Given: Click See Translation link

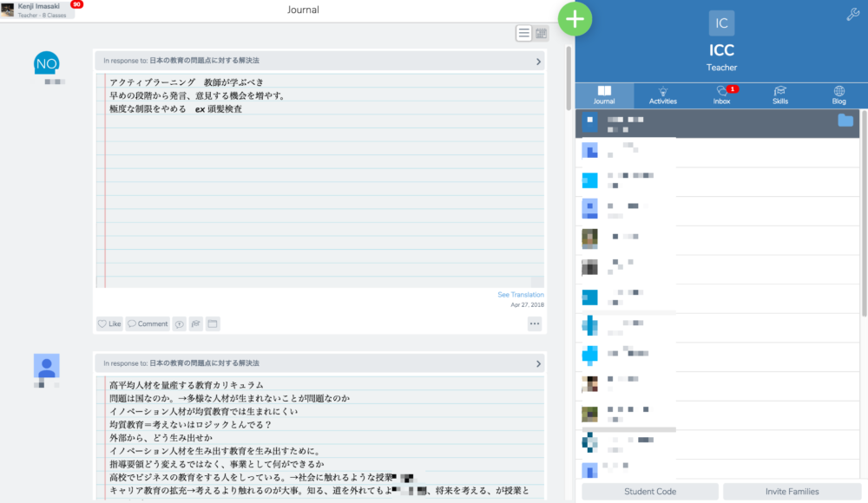Looking at the screenshot, I should [x=520, y=295].
